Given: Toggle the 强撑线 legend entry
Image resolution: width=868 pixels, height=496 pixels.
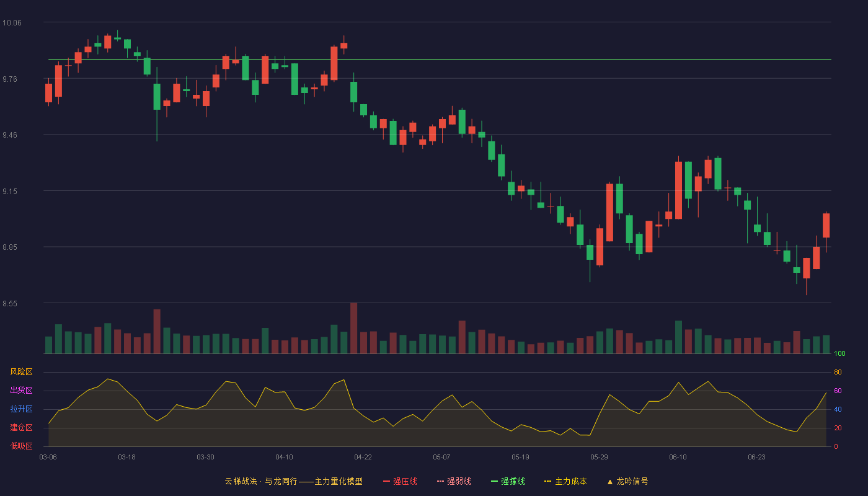Looking at the screenshot, I should pyautogui.click(x=508, y=481).
